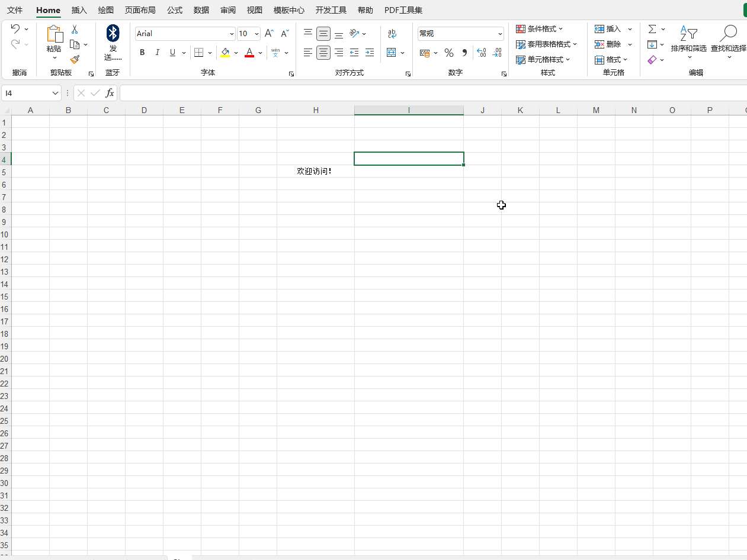Select cell containing 欢迎访问!
Viewport: 747px width, 560px height.
pos(315,171)
